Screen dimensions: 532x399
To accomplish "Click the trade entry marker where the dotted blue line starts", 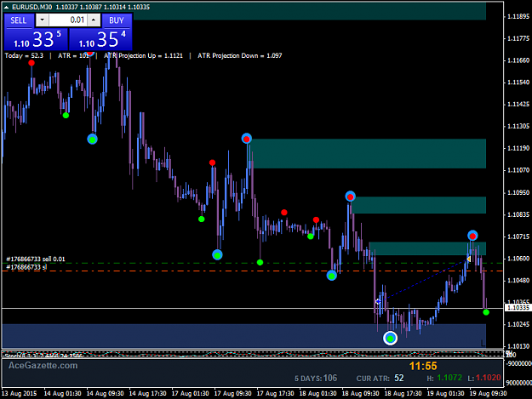I will (378, 301).
